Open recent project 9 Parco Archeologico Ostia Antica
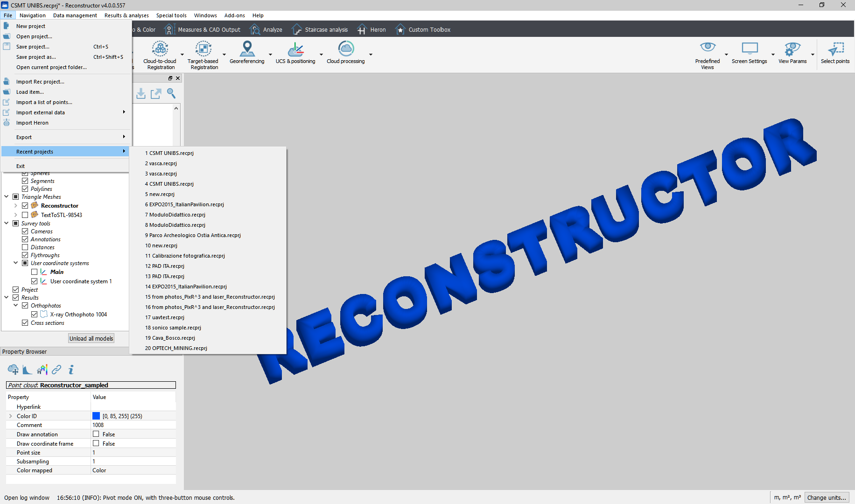 pyautogui.click(x=208, y=235)
